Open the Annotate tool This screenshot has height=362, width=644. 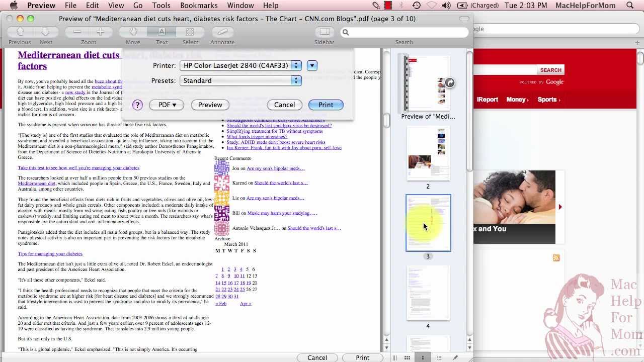222,32
